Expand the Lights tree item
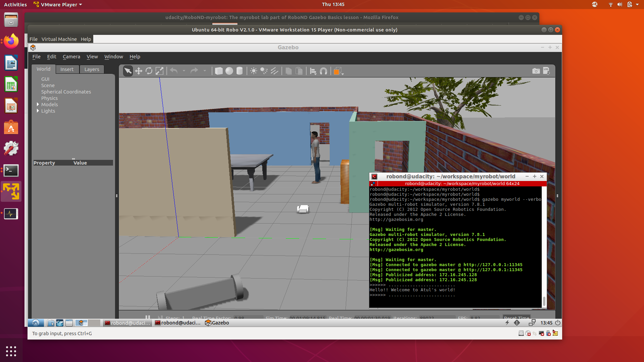The image size is (644, 362). tap(38, 111)
